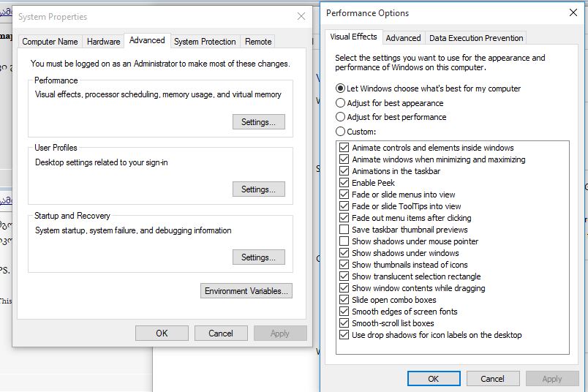Close the System Properties window
The height and width of the screenshot is (392, 588).
[301, 16]
